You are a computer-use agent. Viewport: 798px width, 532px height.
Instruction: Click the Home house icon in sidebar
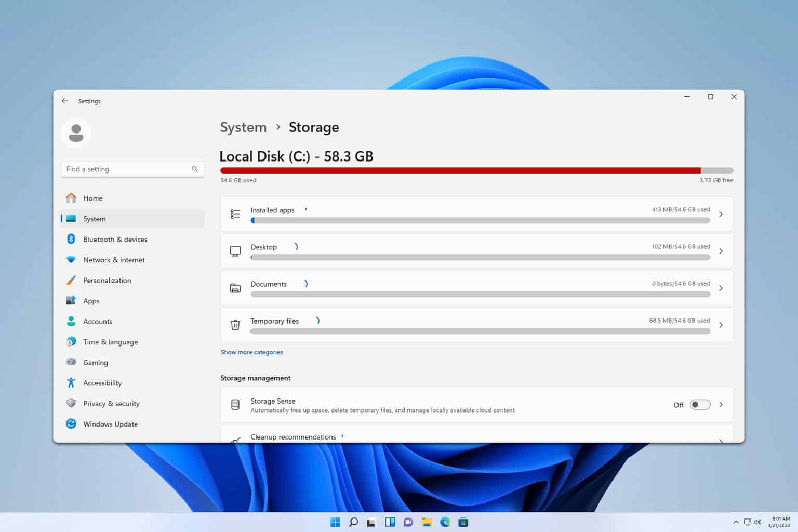point(71,198)
